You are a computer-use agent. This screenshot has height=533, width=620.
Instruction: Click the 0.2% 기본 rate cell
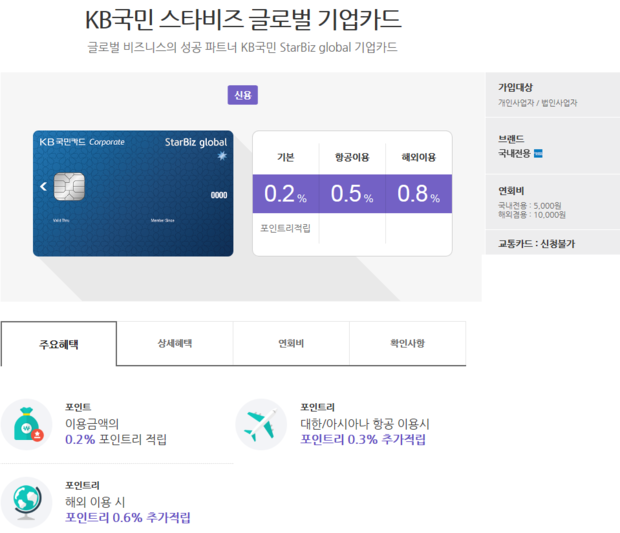click(285, 194)
